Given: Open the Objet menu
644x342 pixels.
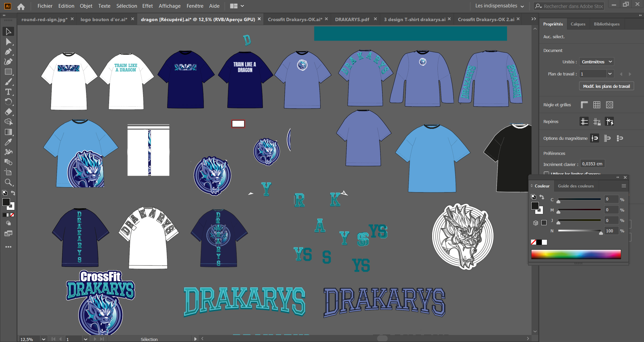Looking at the screenshot, I should pyautogui.click(x=86, y=6).
